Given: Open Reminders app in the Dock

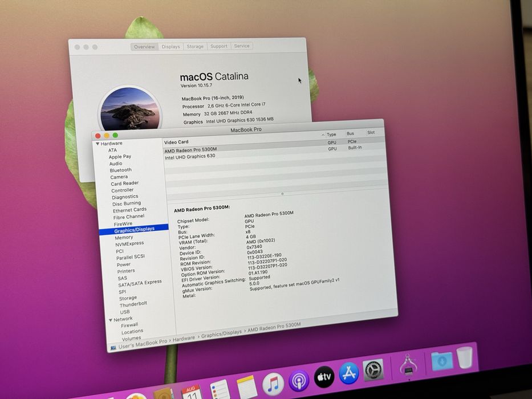Looking at the screenshot, I should [220, 390].
